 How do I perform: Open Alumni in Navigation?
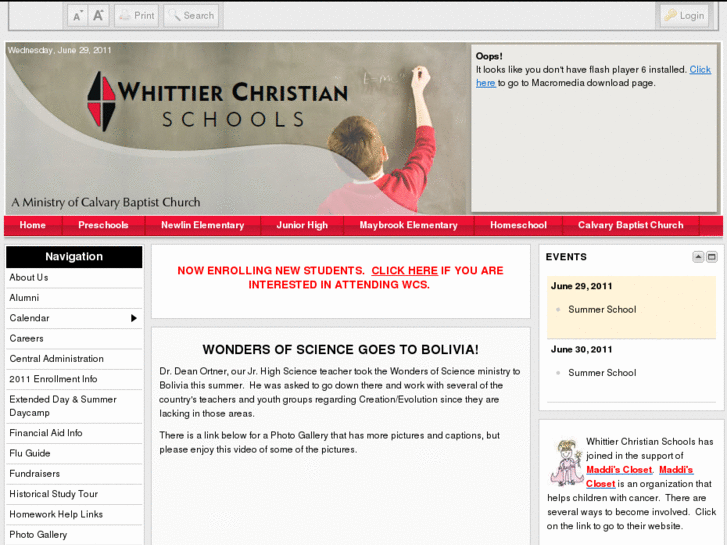74,298
